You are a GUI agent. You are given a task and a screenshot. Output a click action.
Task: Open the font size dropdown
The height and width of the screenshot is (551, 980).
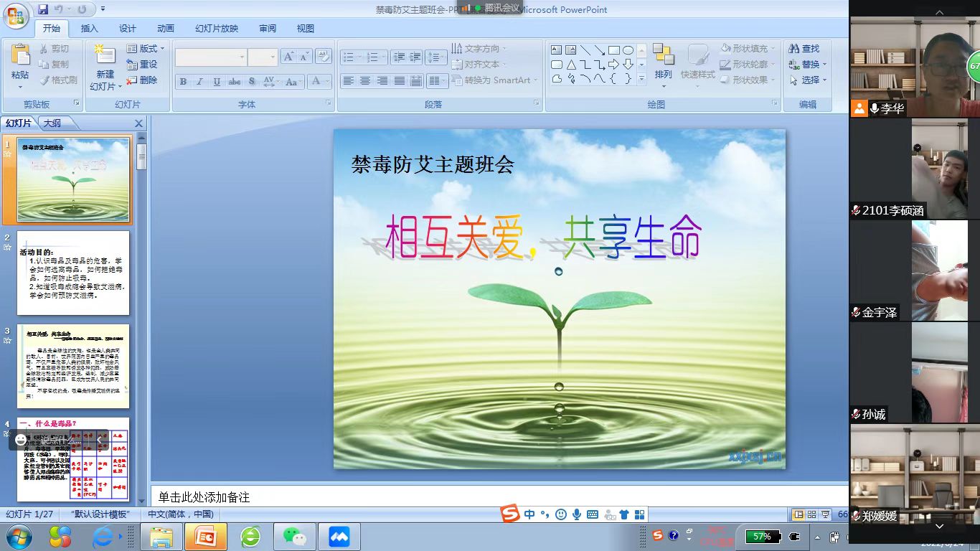click(x=273, y=57)
